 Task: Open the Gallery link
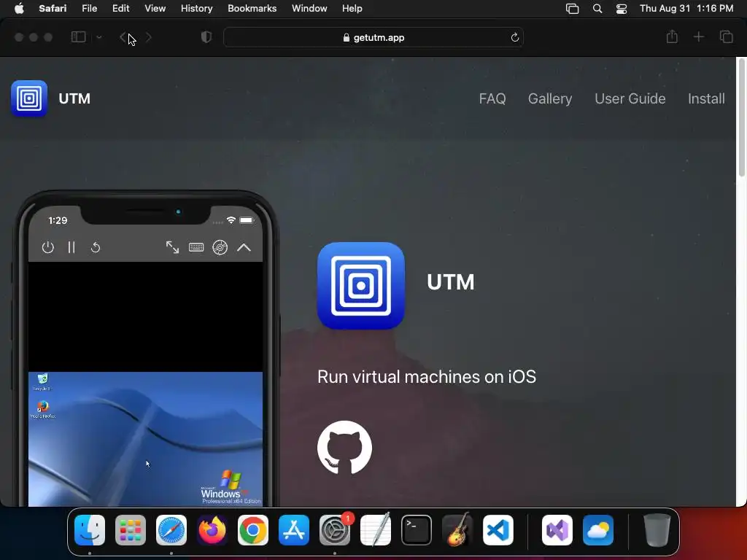[x=550, y=98]
